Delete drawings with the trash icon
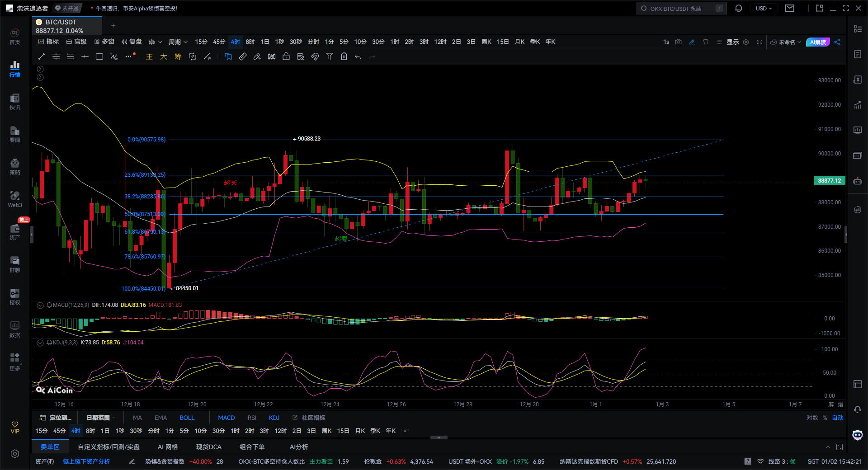Screen dimensions: 868x470 (344, 56)
